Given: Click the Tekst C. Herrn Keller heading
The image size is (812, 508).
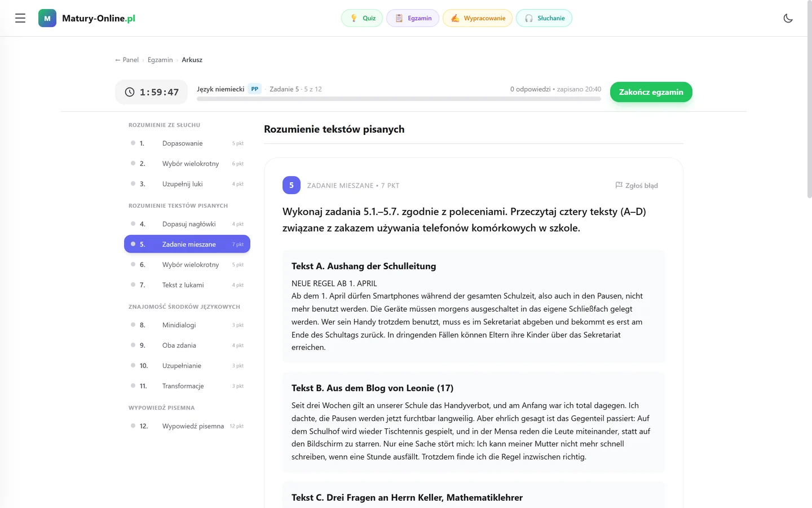Looking at the screenshot, I should pos(407,498).
